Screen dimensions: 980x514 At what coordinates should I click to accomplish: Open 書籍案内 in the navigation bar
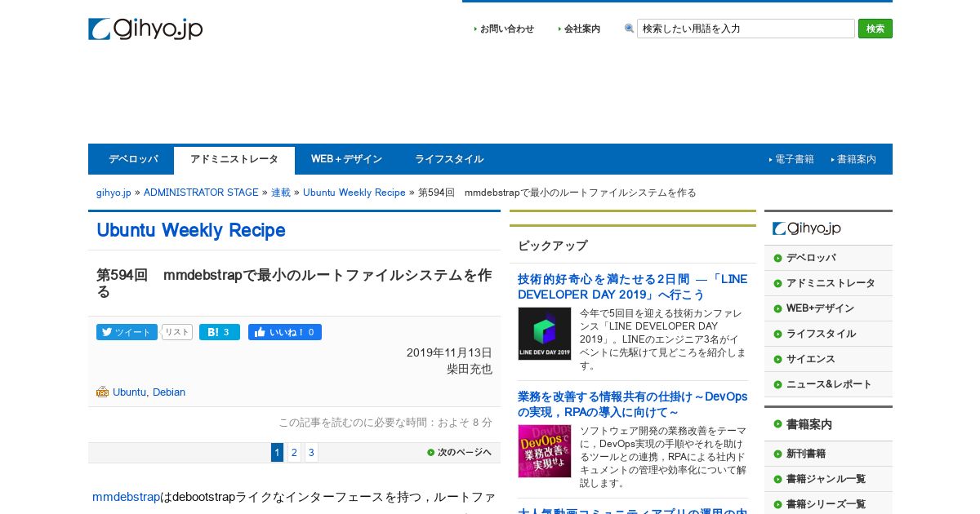857,159
